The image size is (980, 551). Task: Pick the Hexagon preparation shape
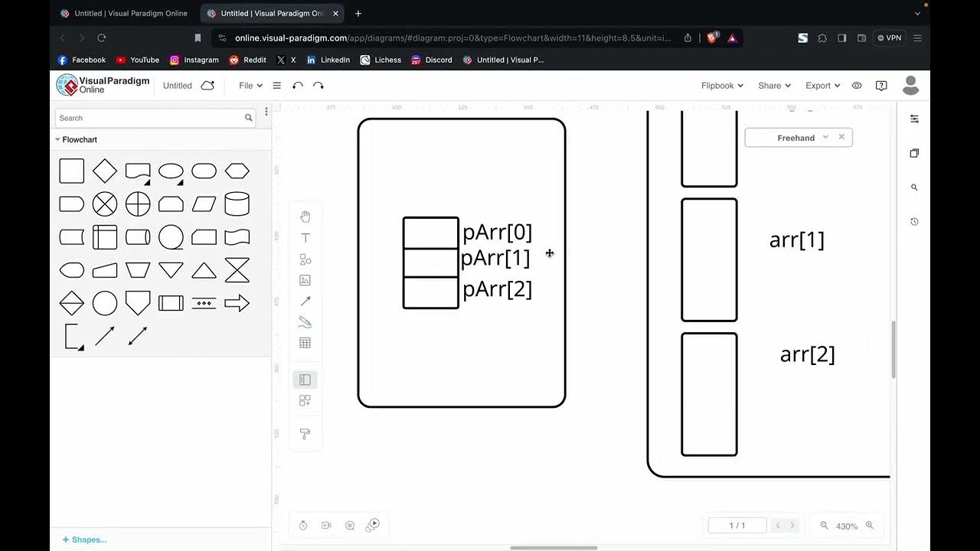(x=237, y=171)
